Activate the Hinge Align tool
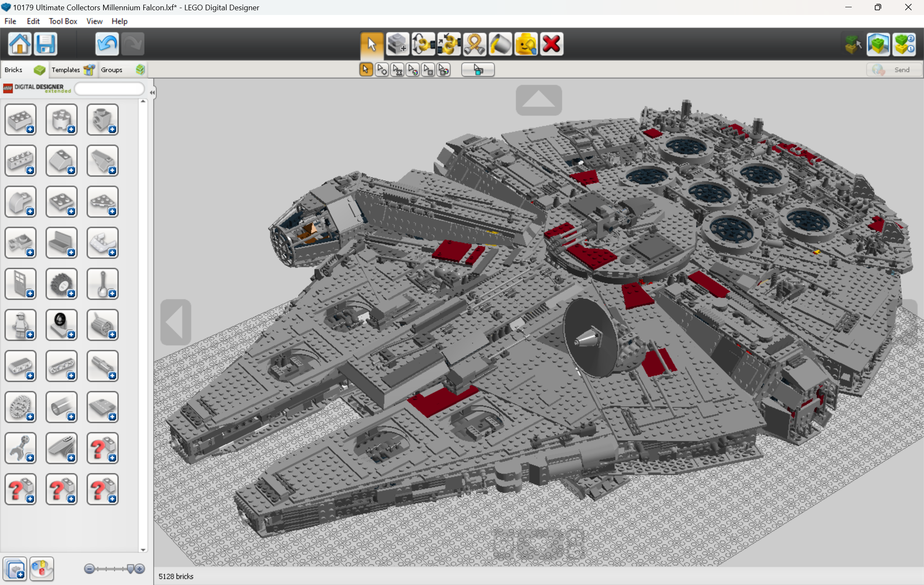The height and width of the screenshot is (585, 924). click(449, 44)
